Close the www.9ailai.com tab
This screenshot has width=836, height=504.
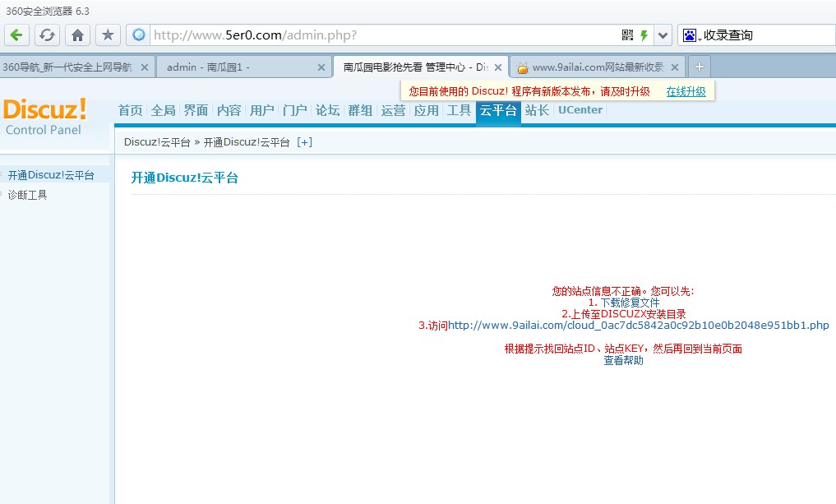[x=674, y=67]
